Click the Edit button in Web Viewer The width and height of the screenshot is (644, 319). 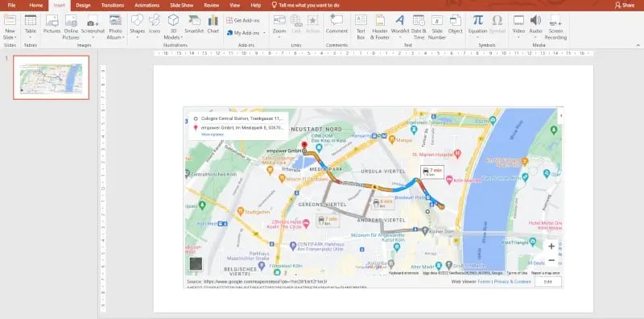pos(547,282)
